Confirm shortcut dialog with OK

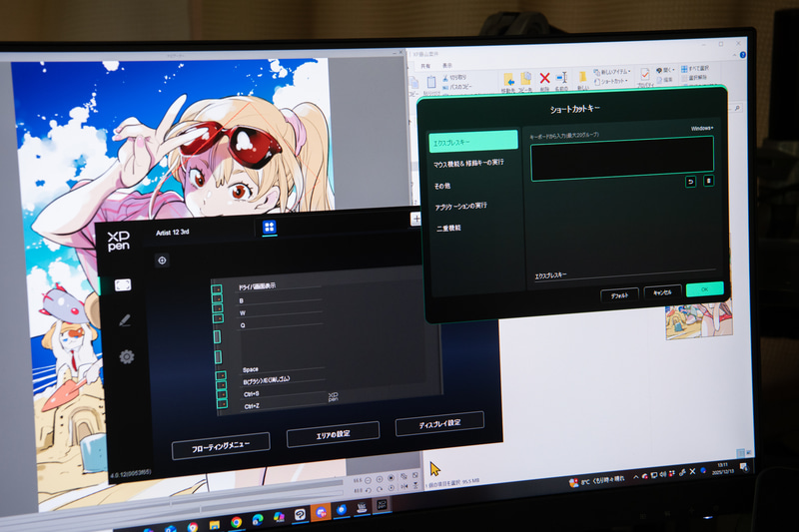coord(705,288)
